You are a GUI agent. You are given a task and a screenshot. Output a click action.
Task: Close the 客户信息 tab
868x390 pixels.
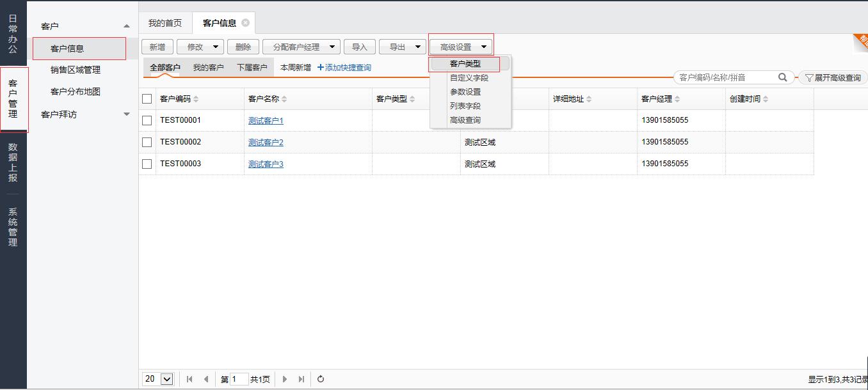(245, 23)
